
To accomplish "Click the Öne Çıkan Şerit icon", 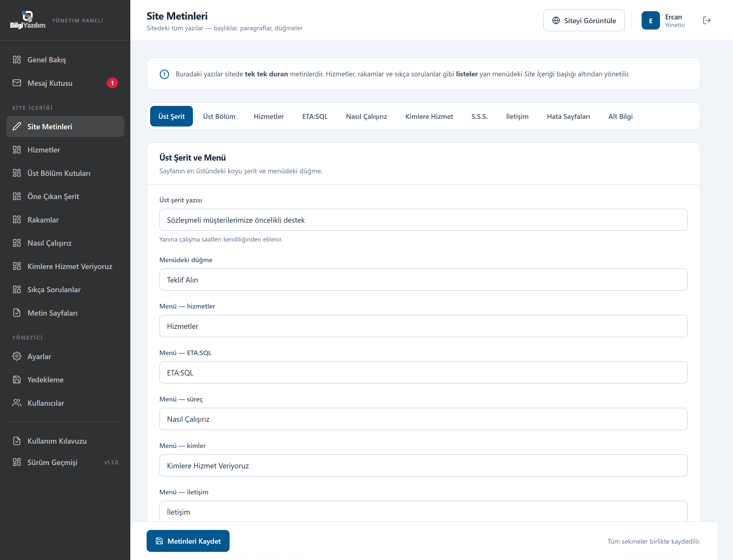I will tap(17, 196).
